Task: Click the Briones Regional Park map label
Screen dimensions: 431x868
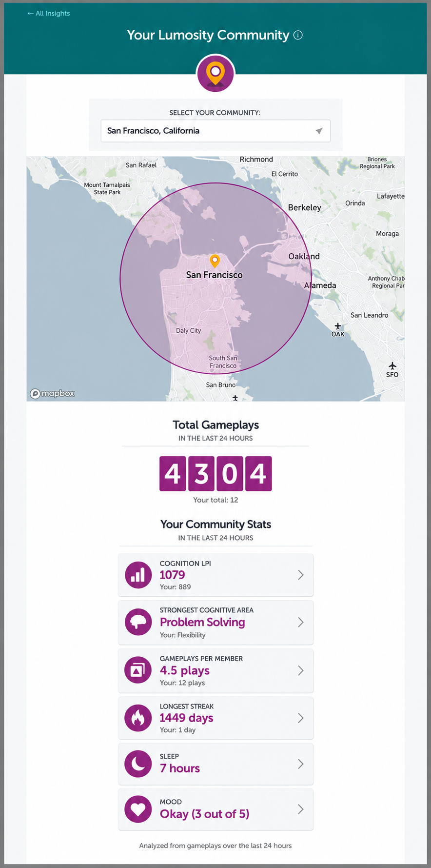Action: 377,163
